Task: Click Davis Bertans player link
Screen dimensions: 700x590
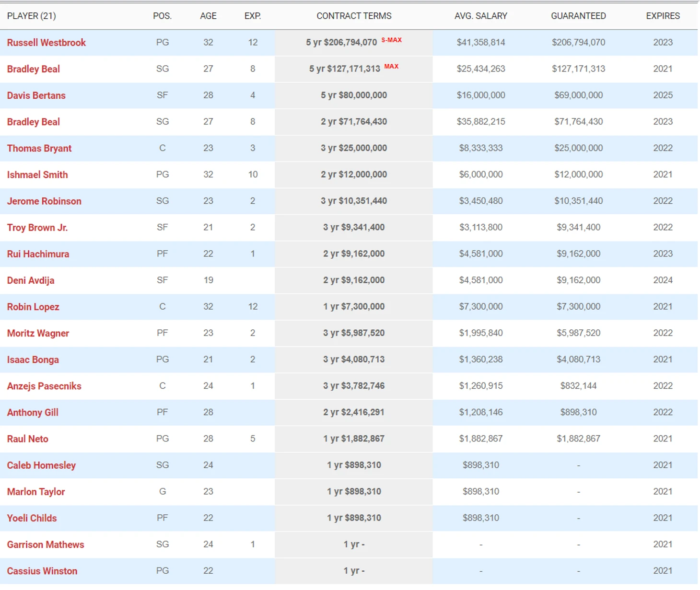Action: pos(36,95)
